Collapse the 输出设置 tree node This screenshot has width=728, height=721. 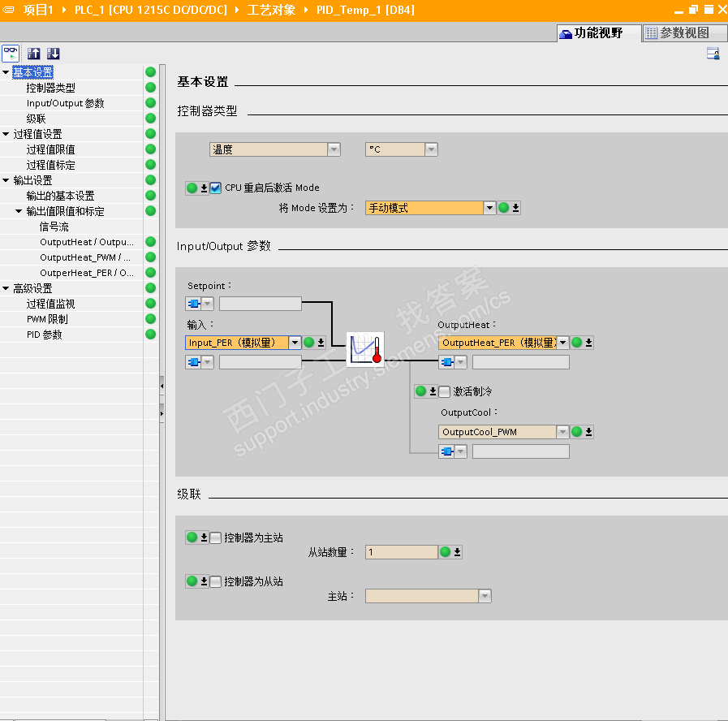click(x=6, y=179)
